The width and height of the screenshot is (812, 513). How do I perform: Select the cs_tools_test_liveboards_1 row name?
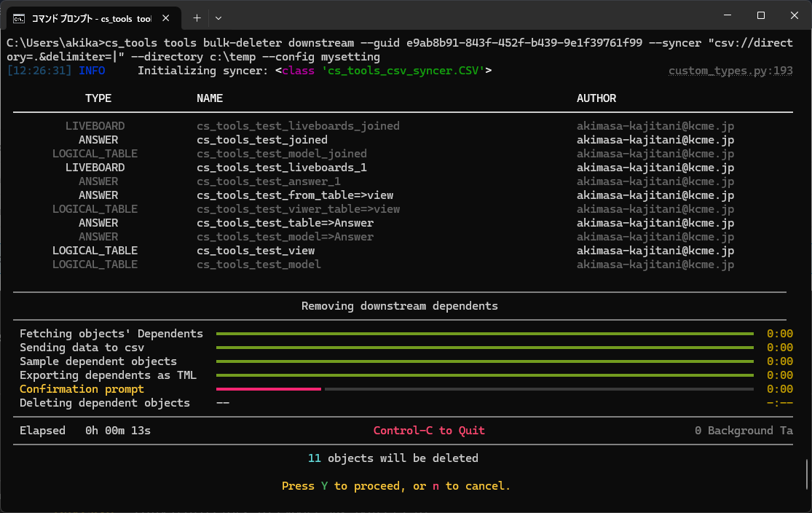[281, 168]
